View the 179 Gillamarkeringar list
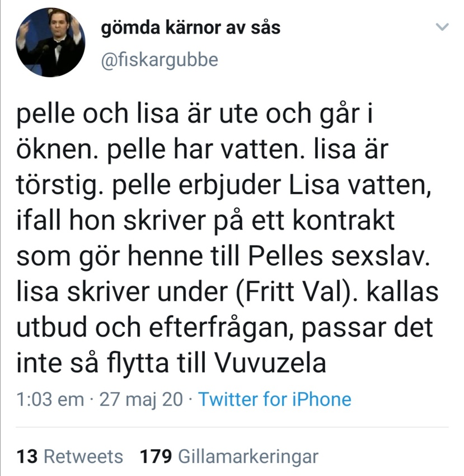 pyautogui.click(x=228, y=456)
